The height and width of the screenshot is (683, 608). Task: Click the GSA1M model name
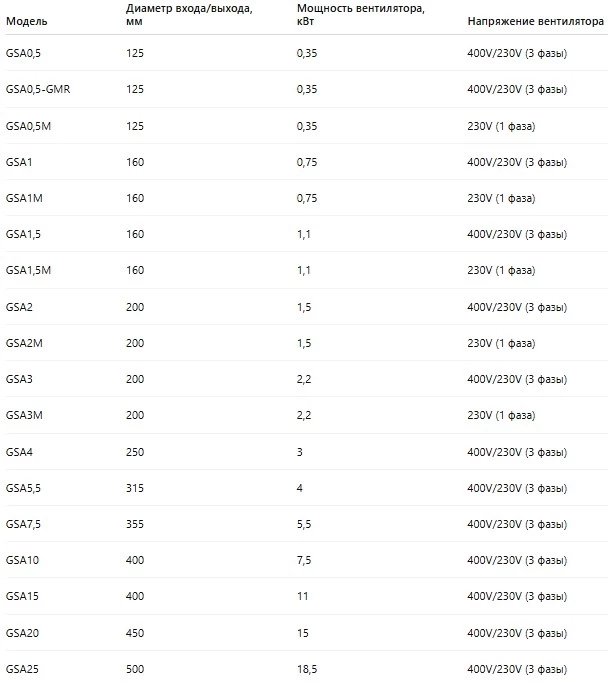pyautogui.click(x=24, y=198)
